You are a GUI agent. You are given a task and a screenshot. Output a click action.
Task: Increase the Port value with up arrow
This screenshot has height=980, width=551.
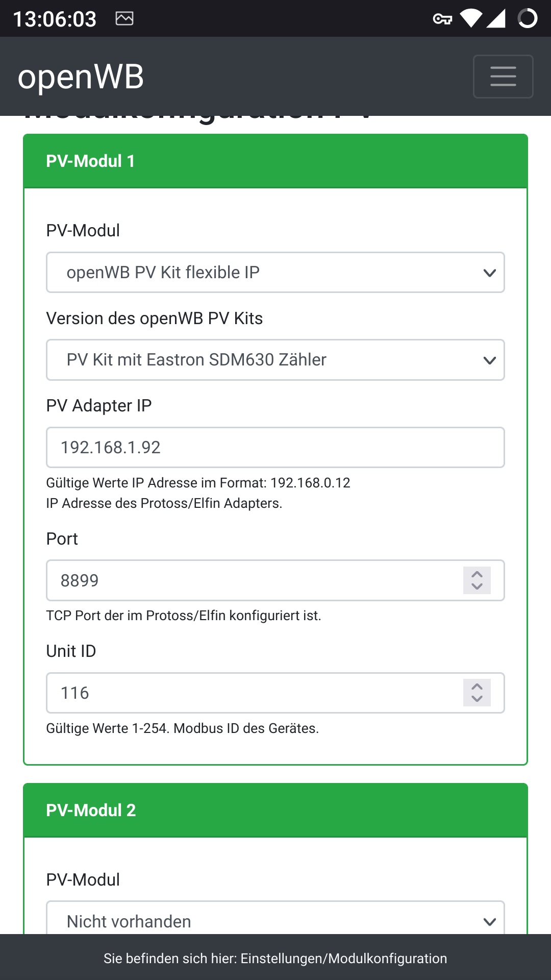(x=477, y=574)
